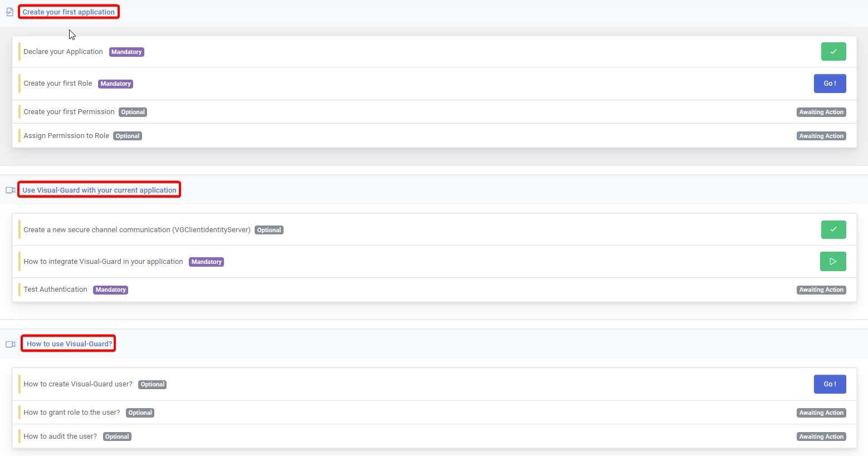Click "Go !" on "How to create Visual-Guard user?"
The width and height of the screenshot is (868, 456).
tap(830, 384)
